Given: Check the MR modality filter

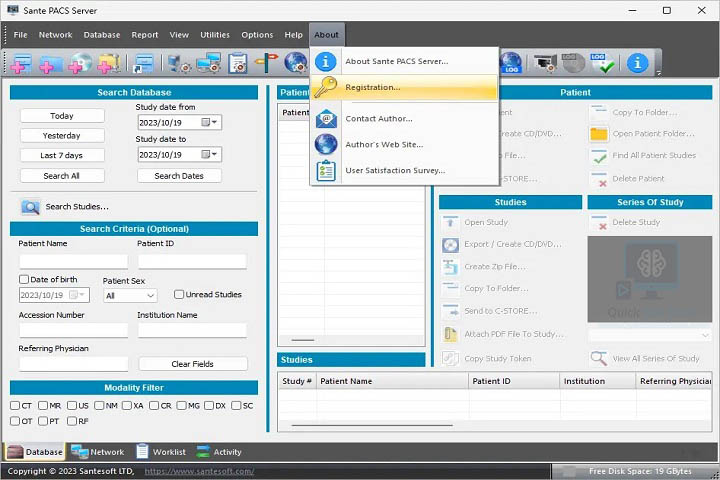Looking at the screenshot, I should point(43,406).
